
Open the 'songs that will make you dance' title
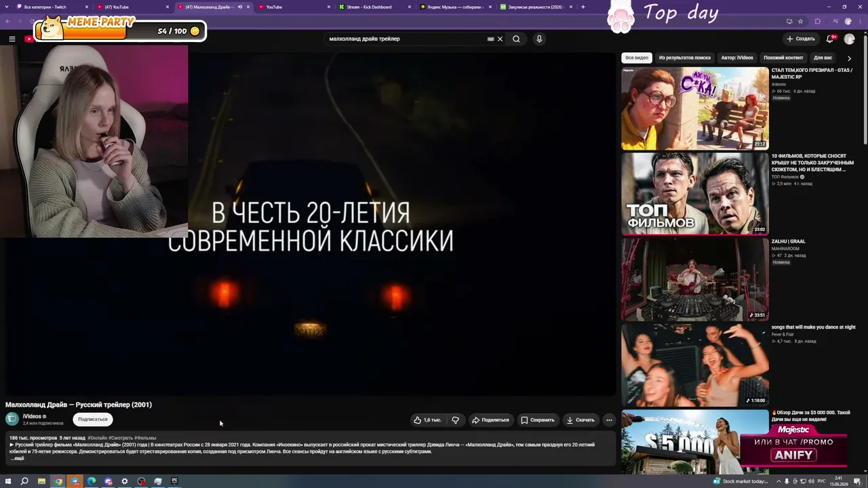pos(813,327)
